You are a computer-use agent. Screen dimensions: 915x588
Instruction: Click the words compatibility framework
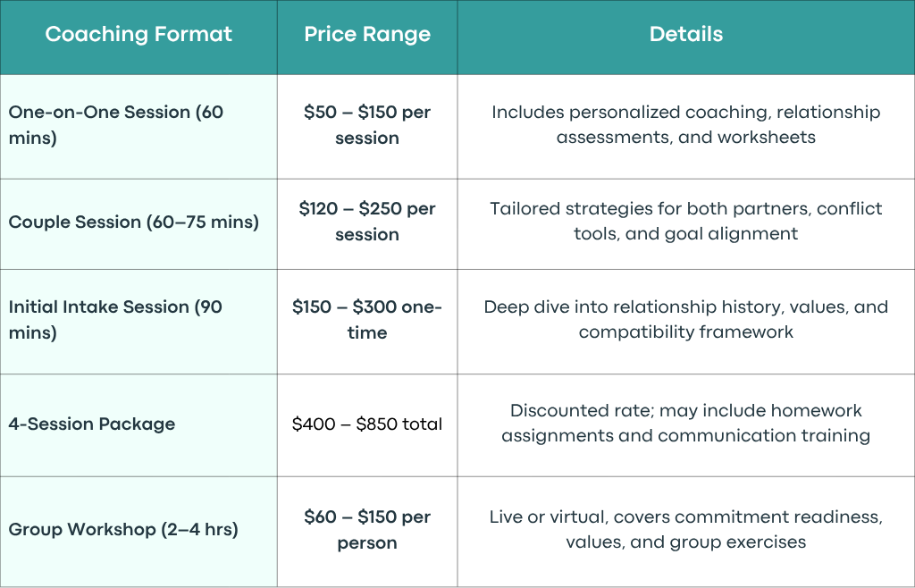pyautogui.click(x=685, y=332)
